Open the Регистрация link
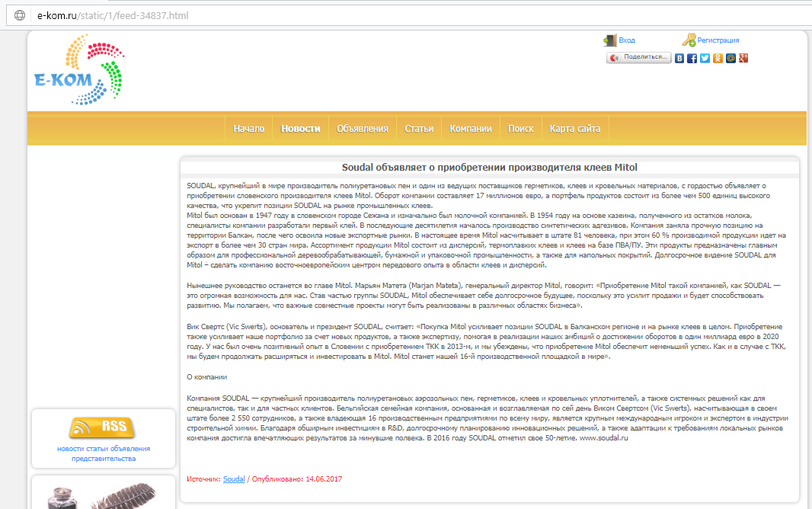 coord(718,40)
